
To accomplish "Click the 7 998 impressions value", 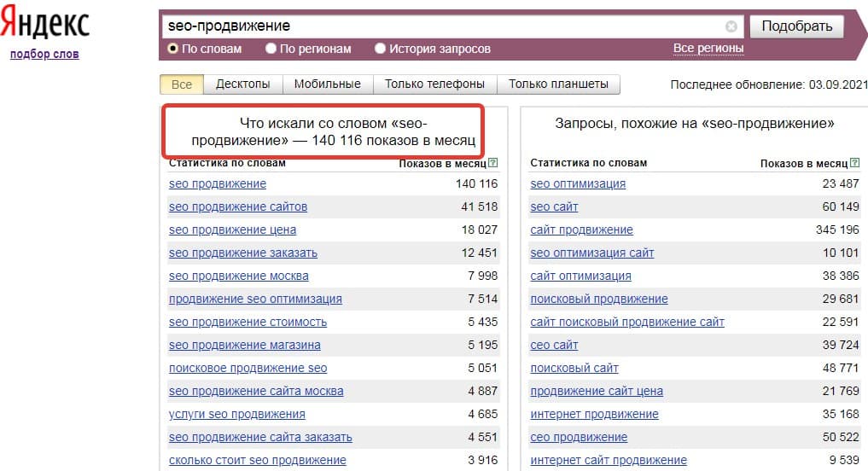I will pos(483,276).
